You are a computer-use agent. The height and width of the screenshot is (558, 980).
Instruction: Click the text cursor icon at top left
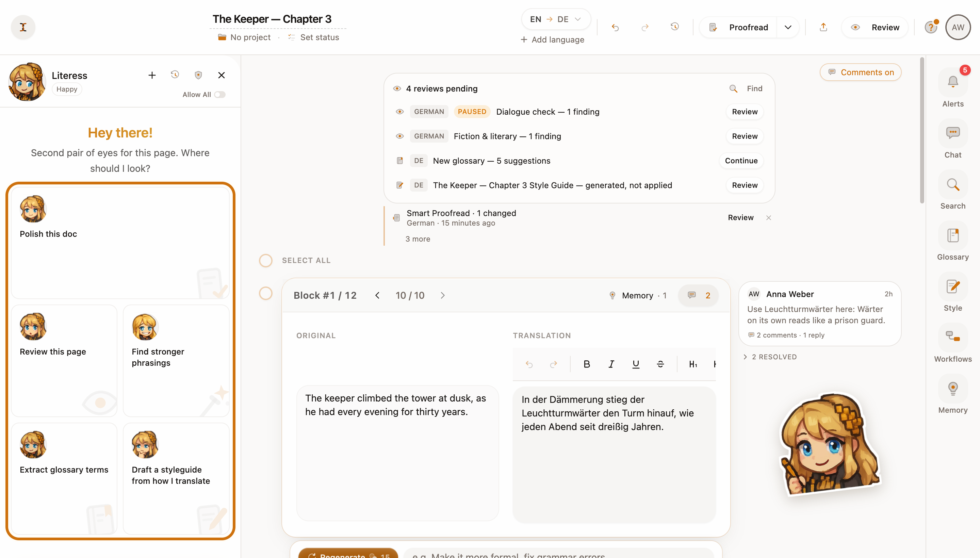tap(23, 27)
